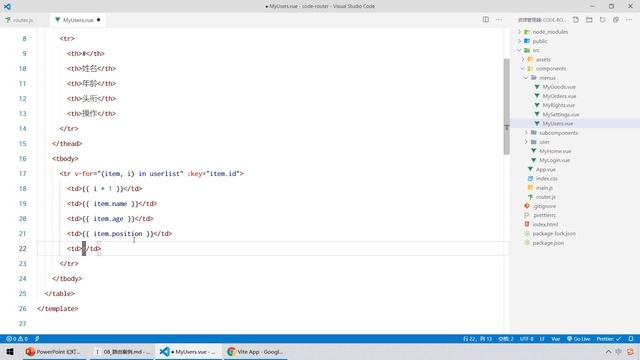Change file encoding UTF-8
This screenshot has width=640, height=360.
[x=527, y=339]
